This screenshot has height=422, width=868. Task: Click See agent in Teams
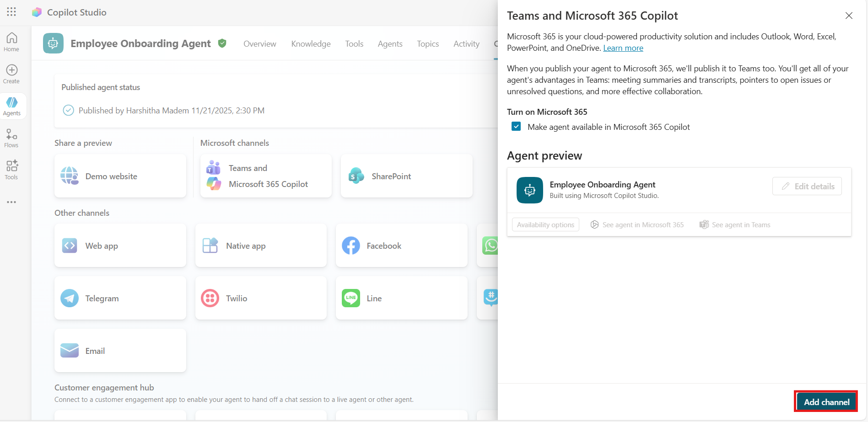(x=735, y=224)
